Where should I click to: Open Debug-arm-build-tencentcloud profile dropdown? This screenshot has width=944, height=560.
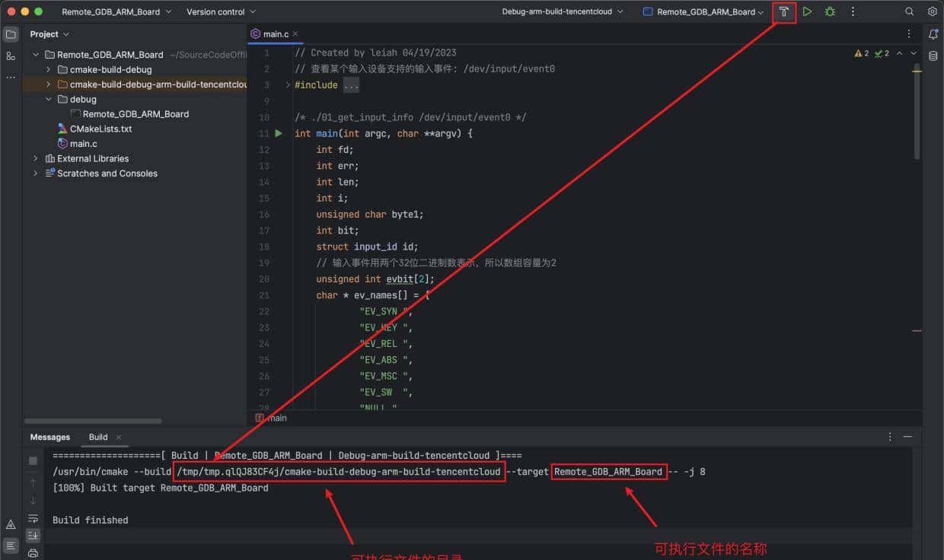563,12
